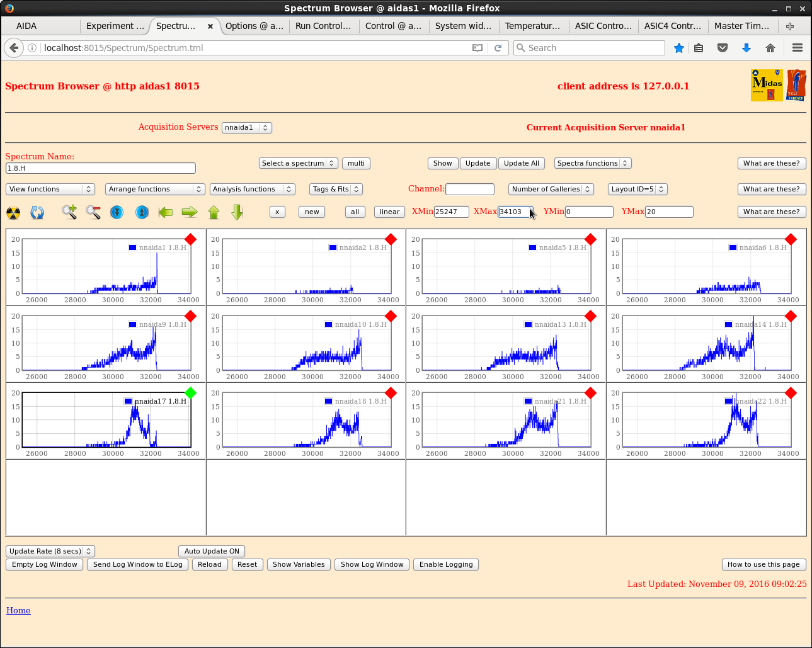Open the Acquisition Servers nnaida1 dropdown

click(x=246, y=128)
